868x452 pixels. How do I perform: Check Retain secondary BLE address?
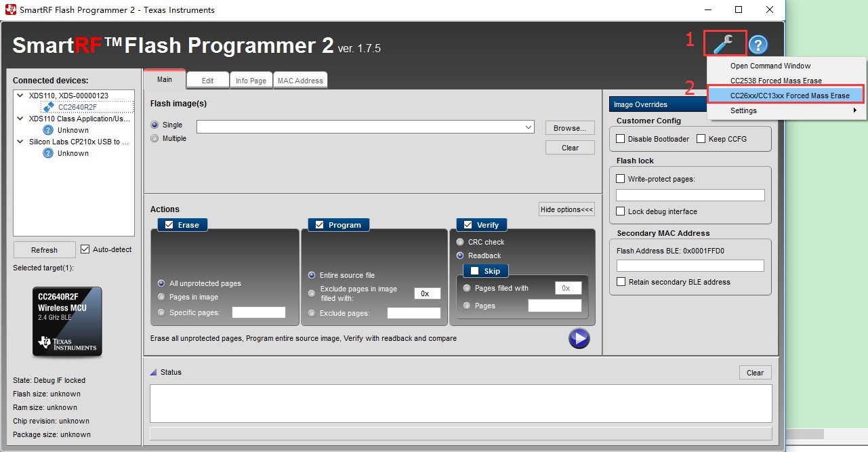click(621, 282)
